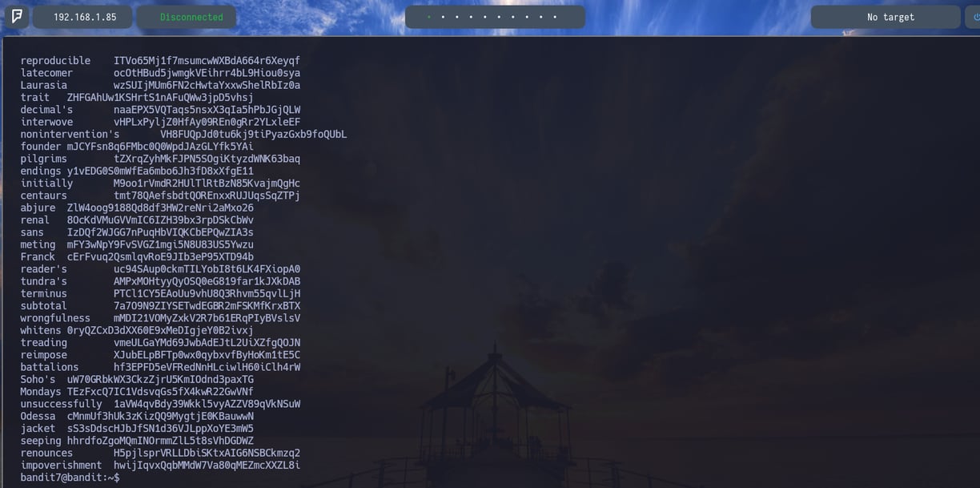Viewport: 980px width, 488px height.
Task: Click the string 'TEzFxcQ7IC1VdsvqGs5fX4kwR22GwVNf'
Action: coord(160,392)
